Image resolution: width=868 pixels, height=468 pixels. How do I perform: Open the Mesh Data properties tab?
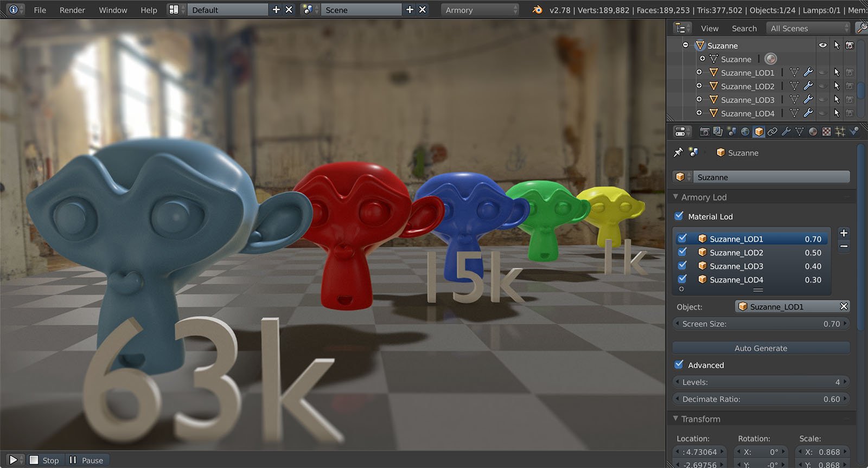[x=799, y=131]
